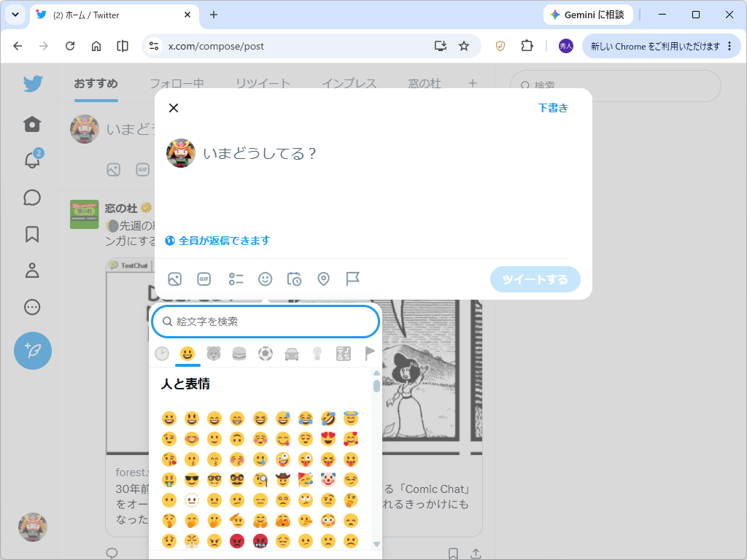Select the smileys and people emoji tab
This screenshot has height=560, width=747.
pos(187,354)
